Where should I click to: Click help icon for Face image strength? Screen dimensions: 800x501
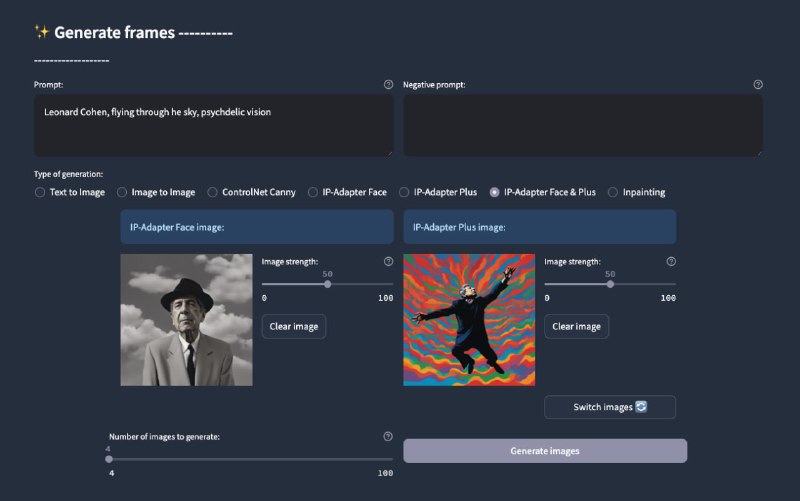(x=388, y=262)
